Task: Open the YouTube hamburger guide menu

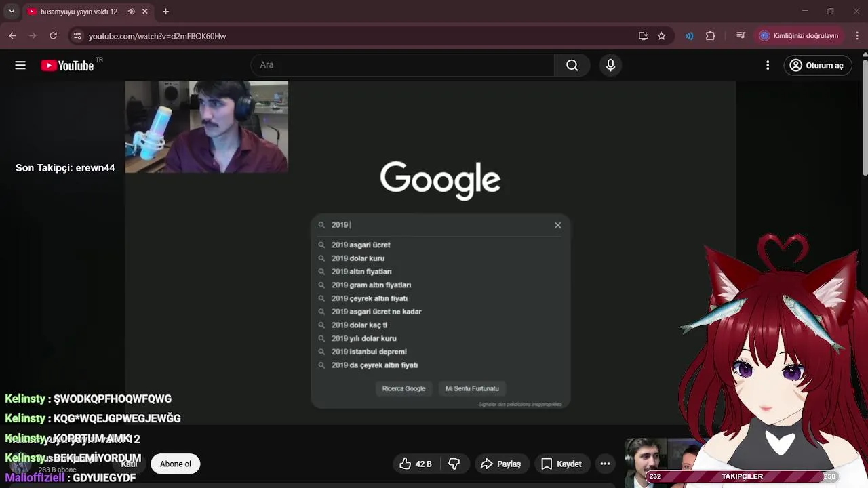Action: 20,65
